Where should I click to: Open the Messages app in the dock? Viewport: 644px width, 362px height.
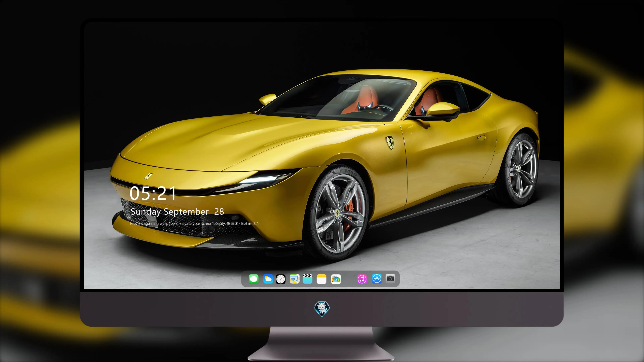point(254,279)
